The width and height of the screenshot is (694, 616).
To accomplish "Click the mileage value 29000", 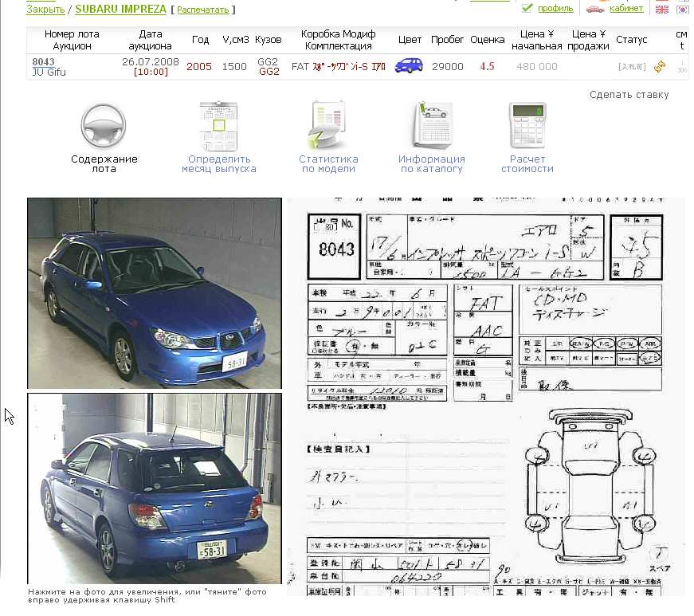I will [448, 66].
